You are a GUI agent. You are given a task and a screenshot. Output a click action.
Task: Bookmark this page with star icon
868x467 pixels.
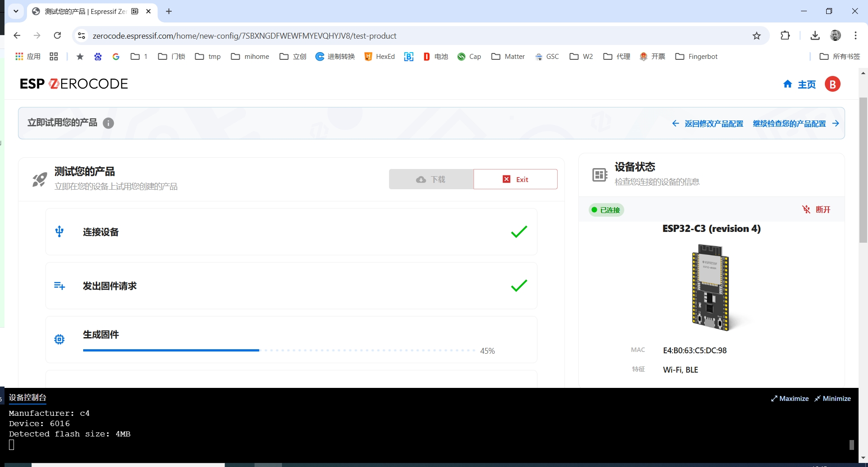[x=757, y=36]
